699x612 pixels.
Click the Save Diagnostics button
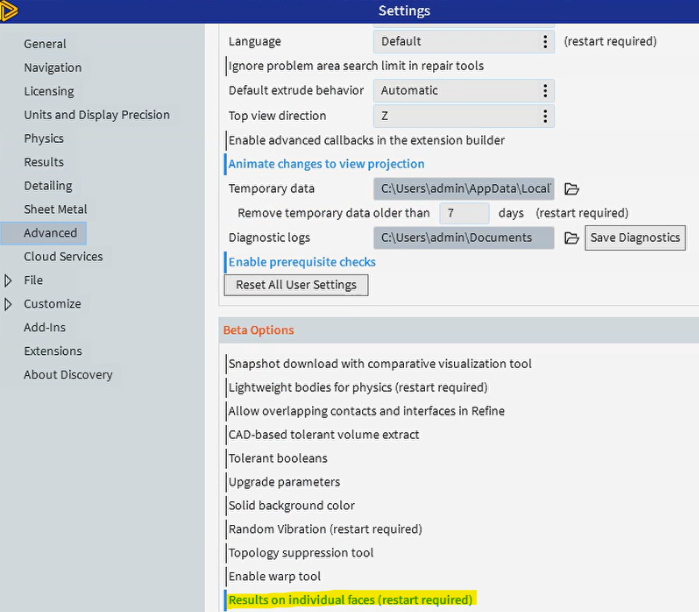(x=635, y=238)
